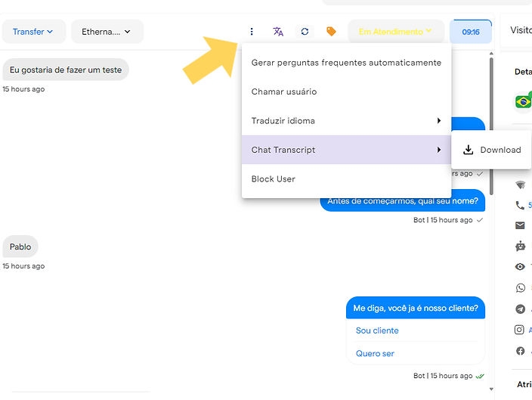The width and height of the screenshot is (532, 400).
Task: Click the Instagram icon in sidebar
Action: (520, 330)
